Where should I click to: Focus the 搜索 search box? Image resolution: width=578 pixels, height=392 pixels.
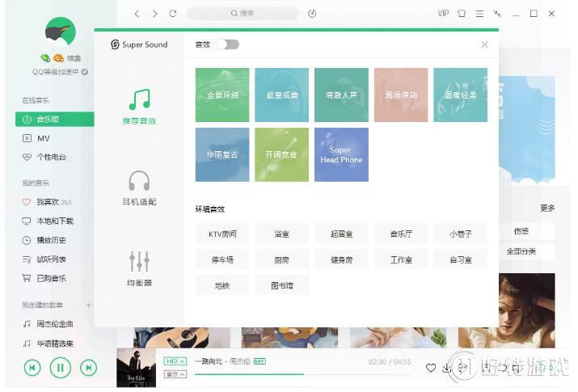(x=243, y=13)
